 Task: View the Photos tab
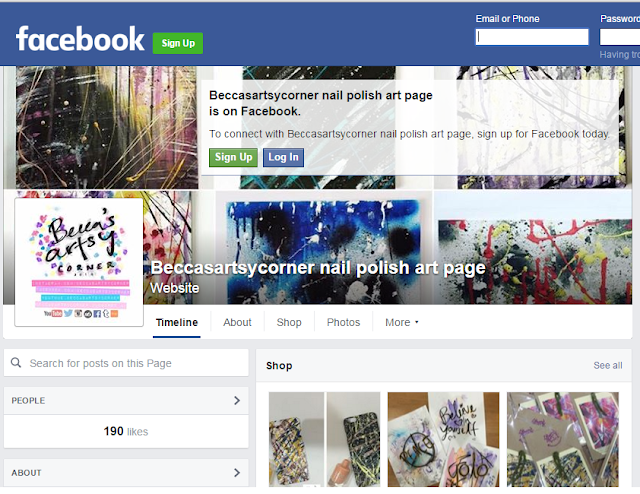click(343, 323)
